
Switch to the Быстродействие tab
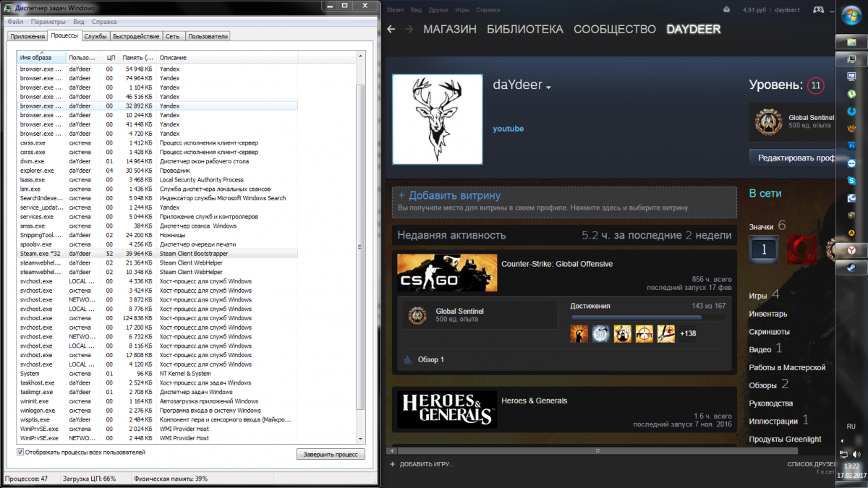pos(136,36)
